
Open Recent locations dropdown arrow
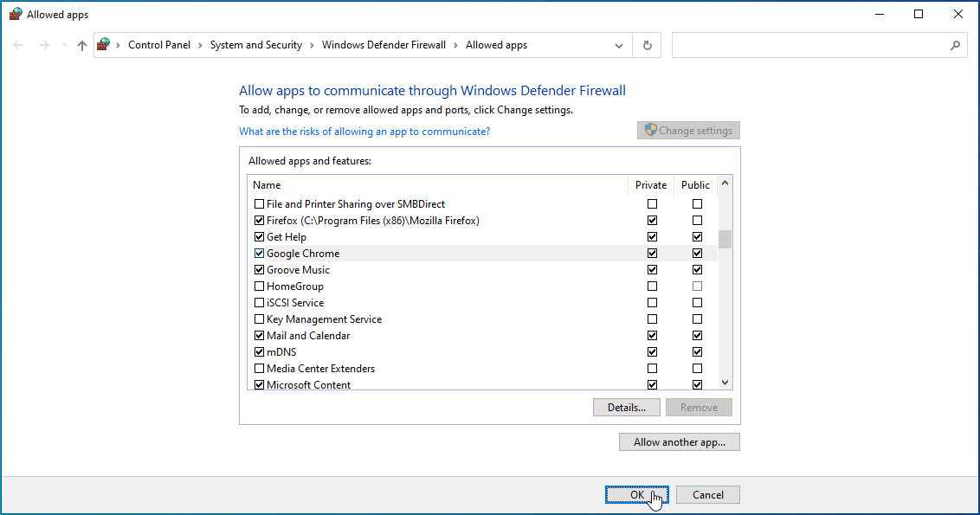[64, 46]
